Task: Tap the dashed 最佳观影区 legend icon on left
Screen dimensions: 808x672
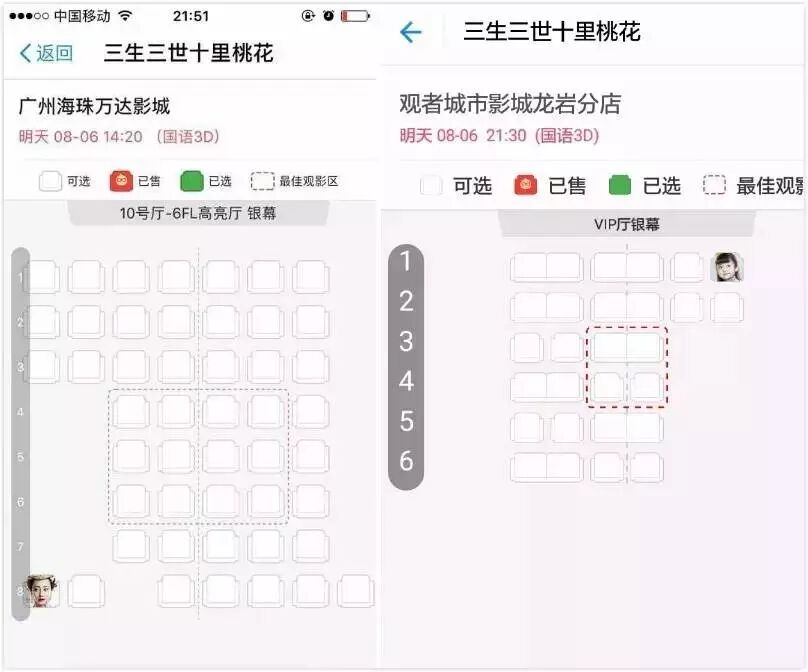Action: tap(262, 181)
